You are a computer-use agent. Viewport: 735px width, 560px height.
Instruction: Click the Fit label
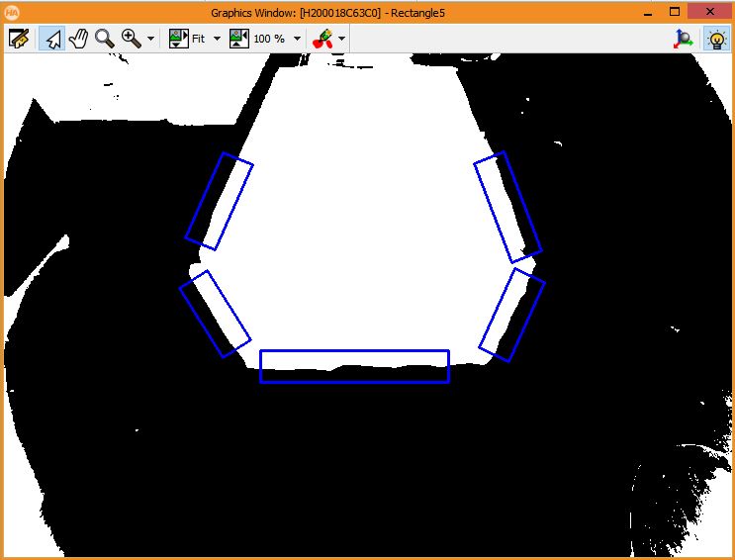click(198, 39)
